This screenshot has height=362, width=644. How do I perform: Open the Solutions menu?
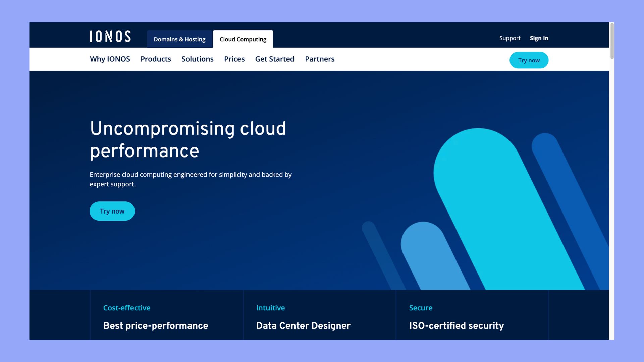point(197,59)
